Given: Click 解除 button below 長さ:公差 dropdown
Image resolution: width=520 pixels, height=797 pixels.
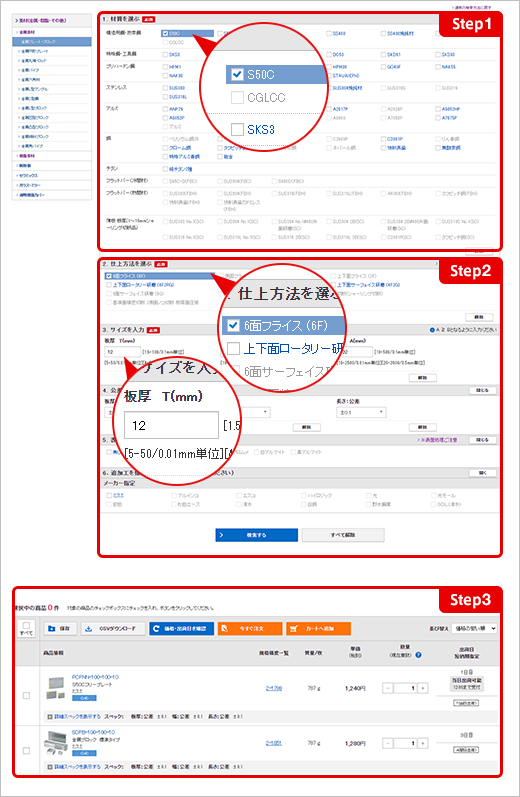Looking at the screenshot, I should tap(422, 427).
